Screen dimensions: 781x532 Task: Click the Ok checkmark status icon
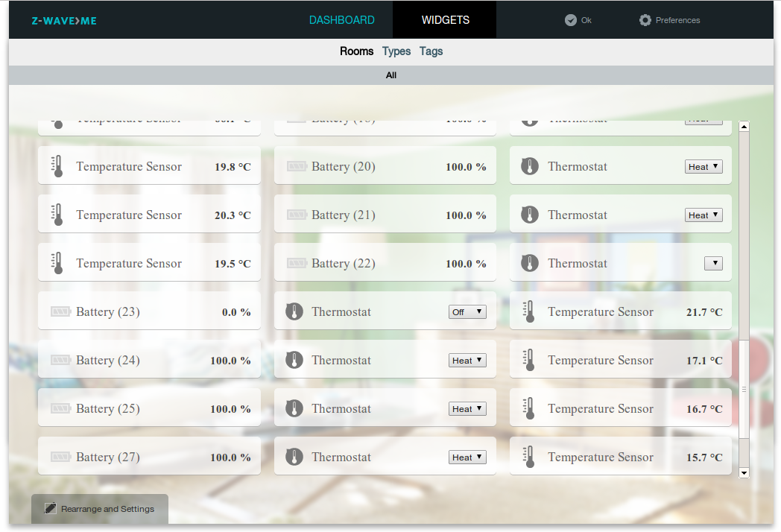tap(571, 20)
